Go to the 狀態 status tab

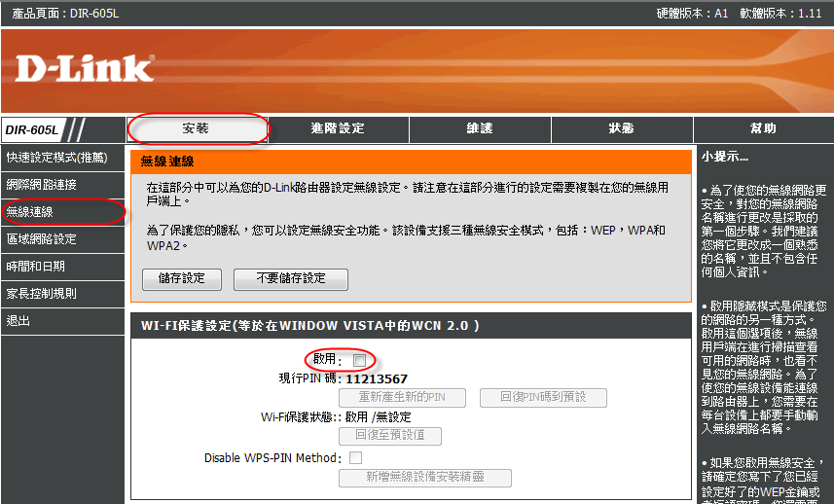click(622, 129)
